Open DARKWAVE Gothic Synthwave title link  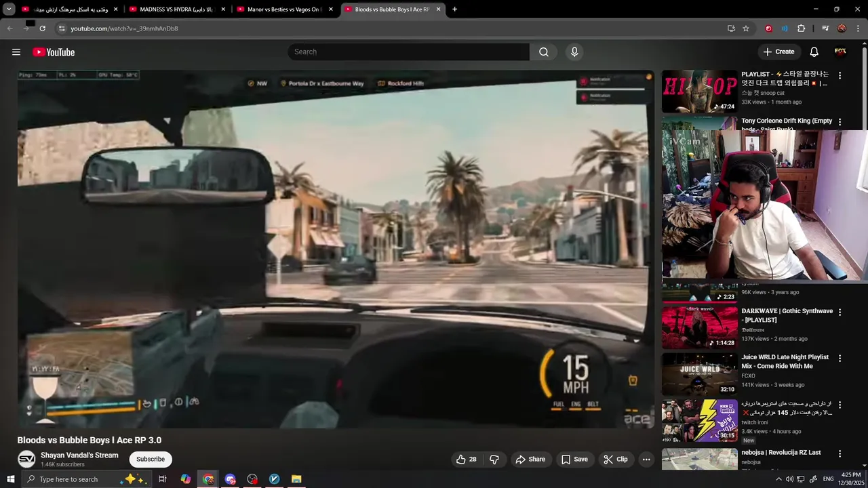tap(787, 316)
